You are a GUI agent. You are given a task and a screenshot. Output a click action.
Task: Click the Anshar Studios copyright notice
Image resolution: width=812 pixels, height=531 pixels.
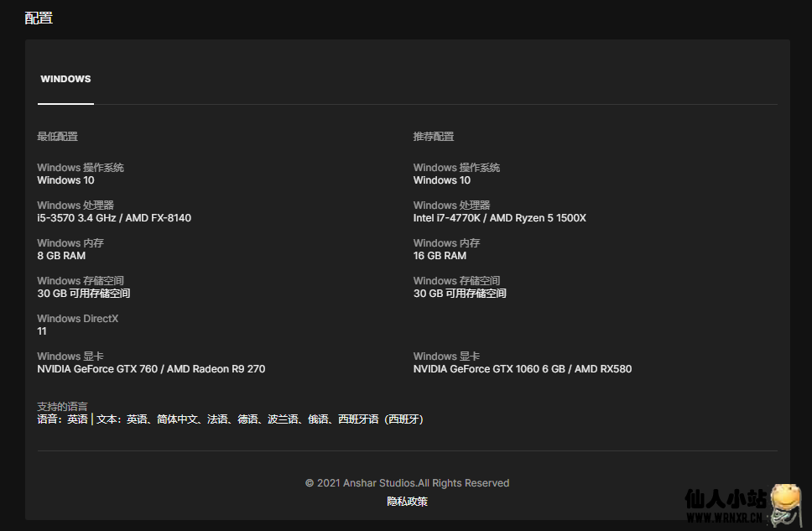coord(407,483)
